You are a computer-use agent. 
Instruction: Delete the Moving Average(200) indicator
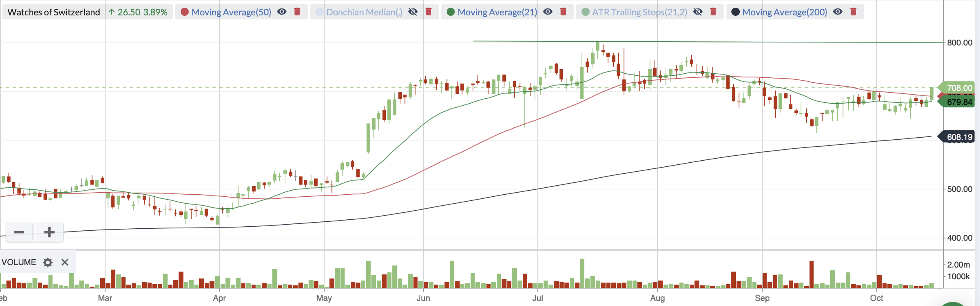(x=853, y=12)
